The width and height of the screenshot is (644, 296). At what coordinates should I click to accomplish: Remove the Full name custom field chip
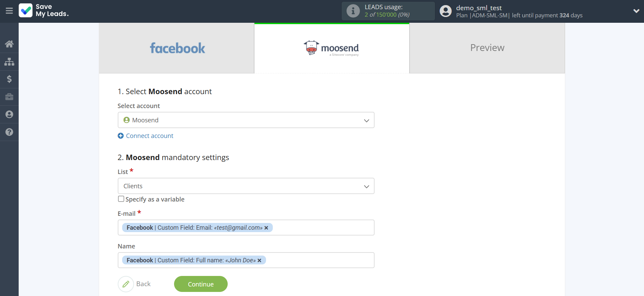tap(260, 260)
